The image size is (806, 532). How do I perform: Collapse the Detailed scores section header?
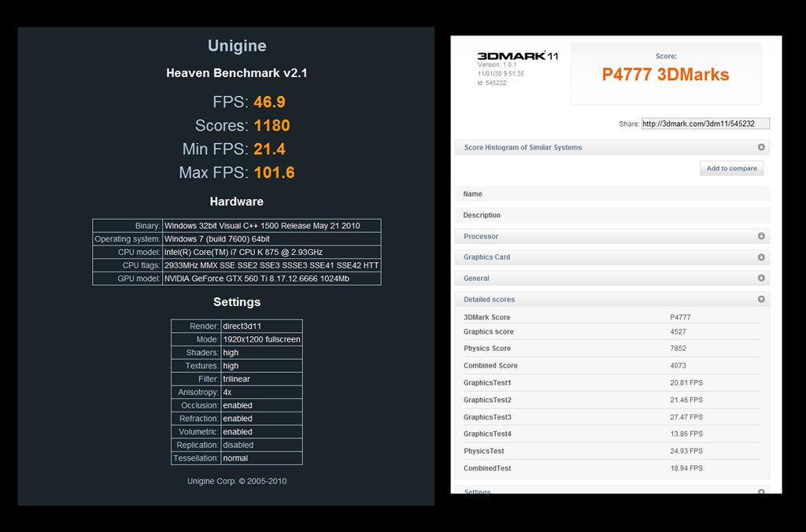pos(489,300)
